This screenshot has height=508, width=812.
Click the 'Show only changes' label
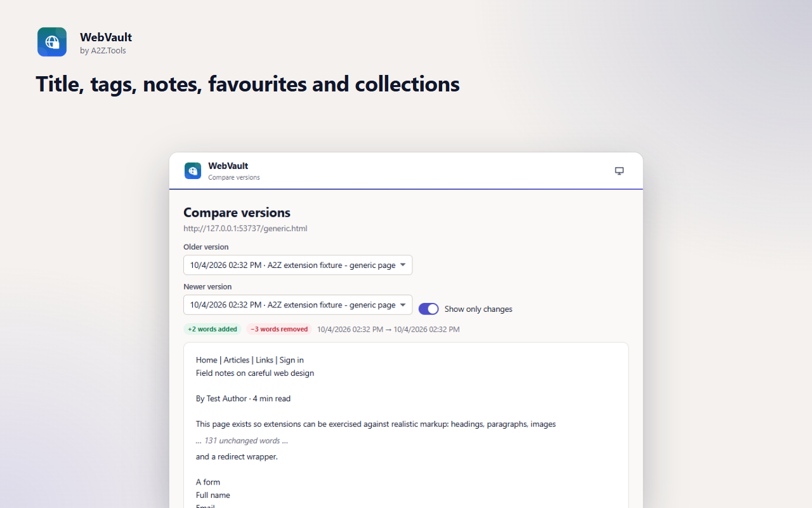tap(478, 309)
